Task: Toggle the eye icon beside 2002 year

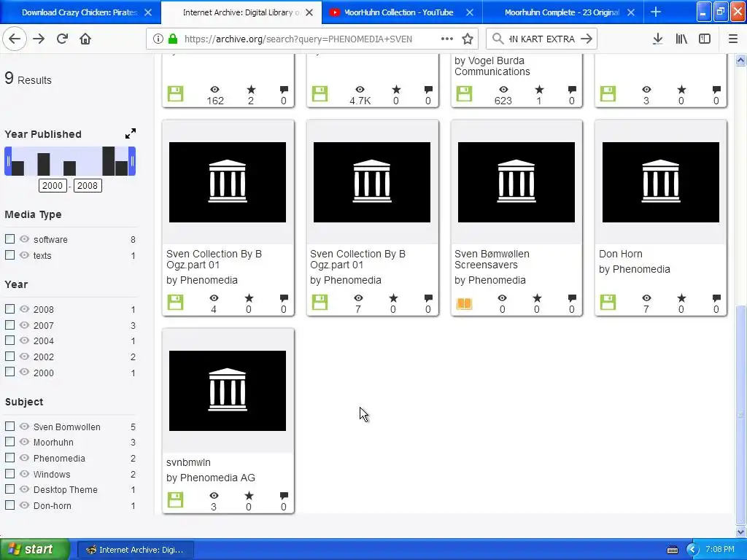Action: (x=24, y=356)
